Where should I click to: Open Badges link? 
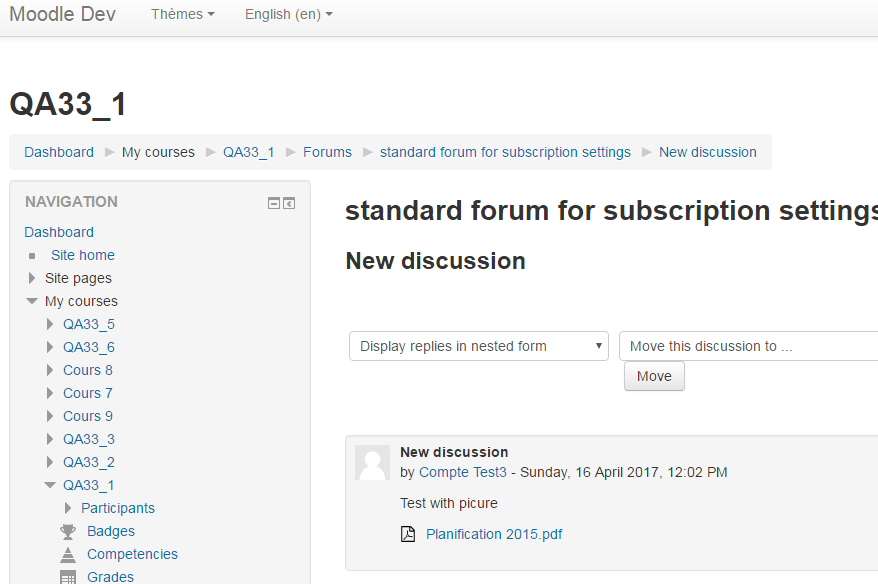coord(111,531)
